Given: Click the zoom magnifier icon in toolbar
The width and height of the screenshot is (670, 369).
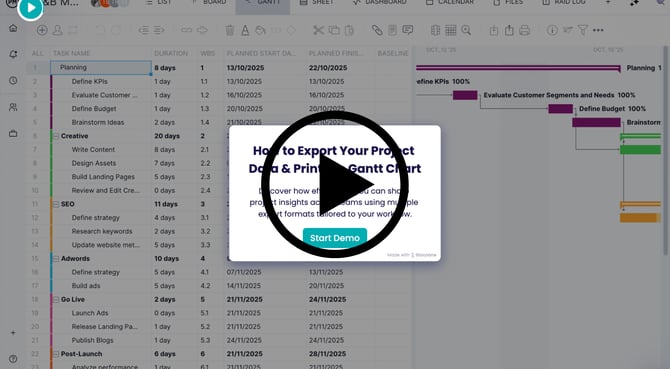Looking at the screenshot, I should [466, 30].
